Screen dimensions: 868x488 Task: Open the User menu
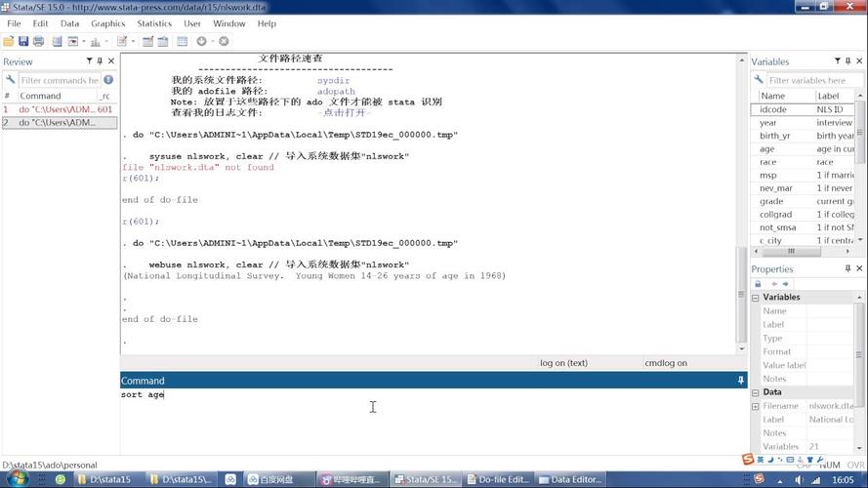tap(192, 23)
